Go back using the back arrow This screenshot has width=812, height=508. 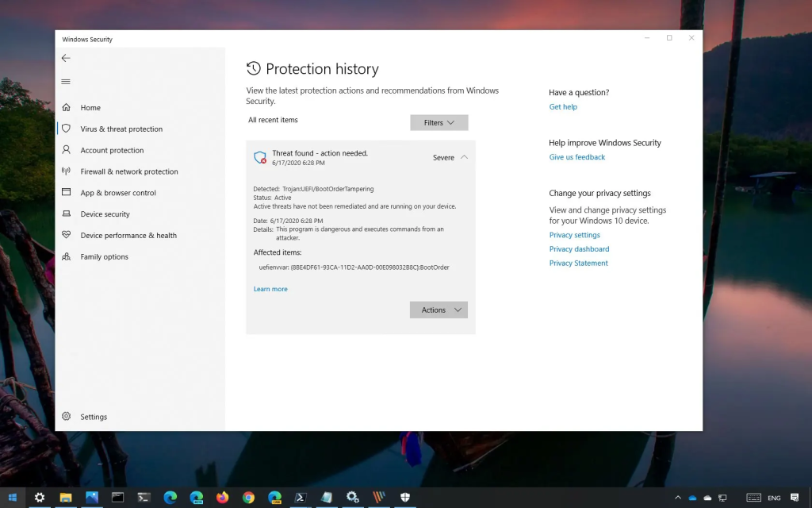[x=66, y=58]
